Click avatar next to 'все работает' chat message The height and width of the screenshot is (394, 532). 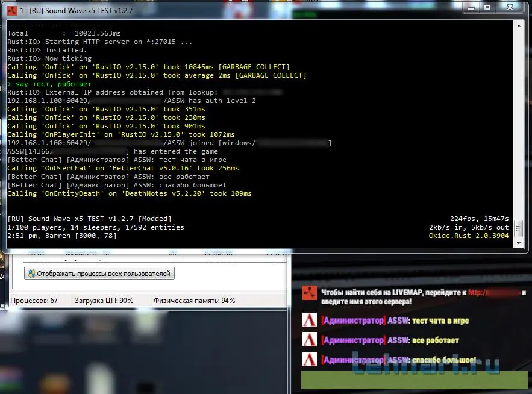tap(310, 340)
